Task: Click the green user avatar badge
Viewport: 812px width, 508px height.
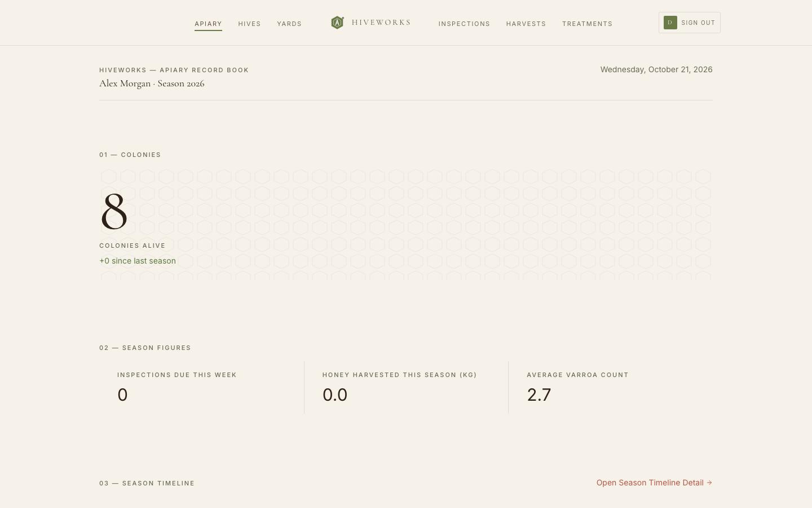Action: [x=670, y=23]
